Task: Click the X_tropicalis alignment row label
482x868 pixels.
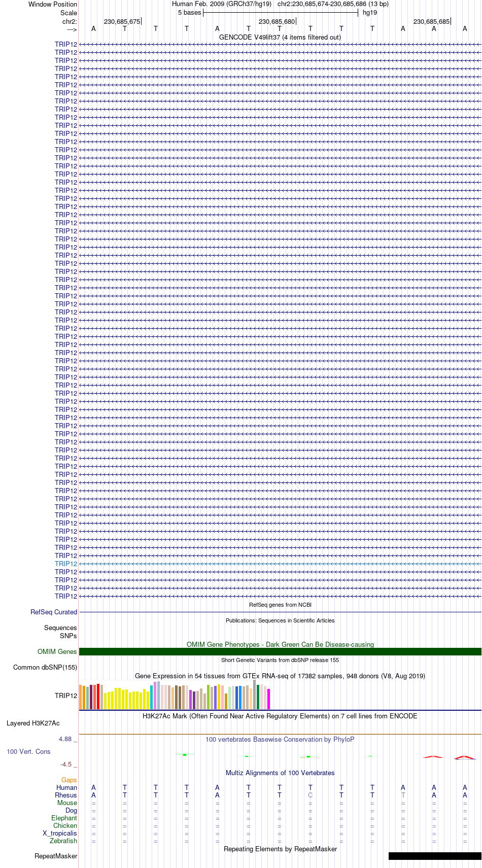Action: point(60,833)
